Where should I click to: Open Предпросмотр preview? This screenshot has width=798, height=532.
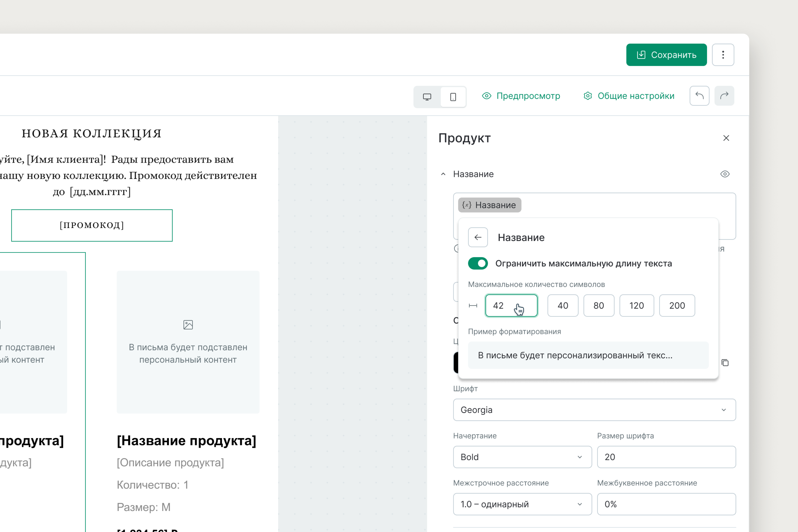pos(521,96)
